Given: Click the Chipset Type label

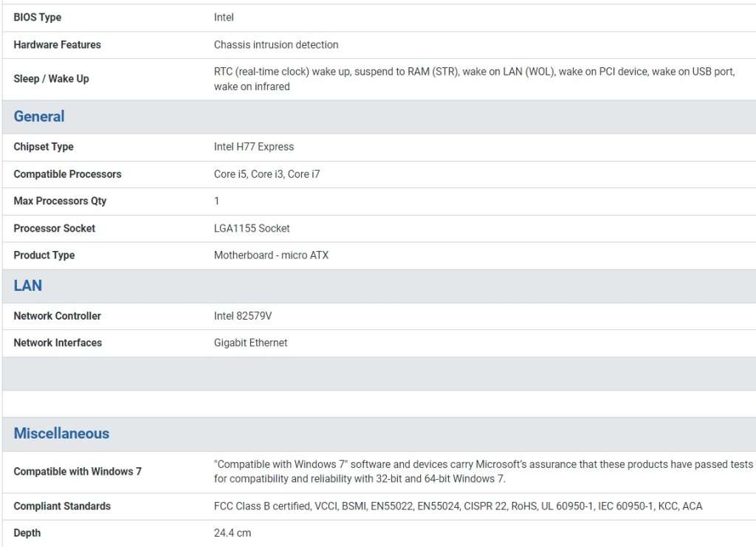Looking at the screenshot, I should pos(44,147).
